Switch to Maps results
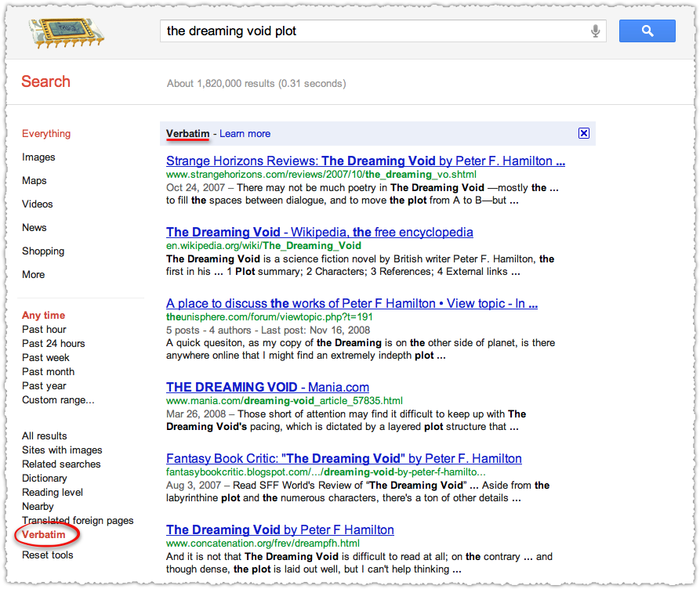 click(34, 180)
